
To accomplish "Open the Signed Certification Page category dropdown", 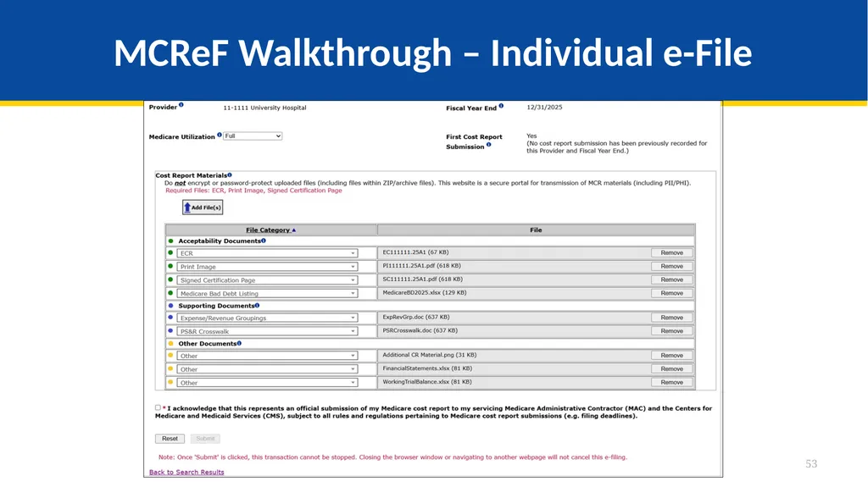I will tap(267, 280).
